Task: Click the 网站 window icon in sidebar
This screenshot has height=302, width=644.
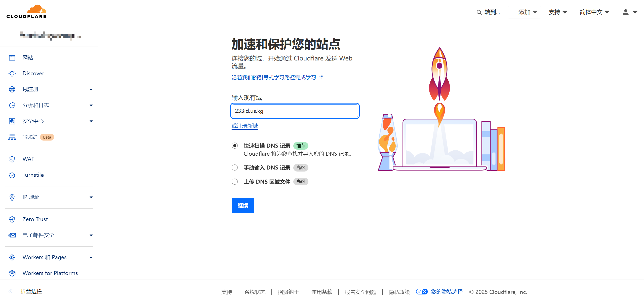Action: (x=12, y=58)
